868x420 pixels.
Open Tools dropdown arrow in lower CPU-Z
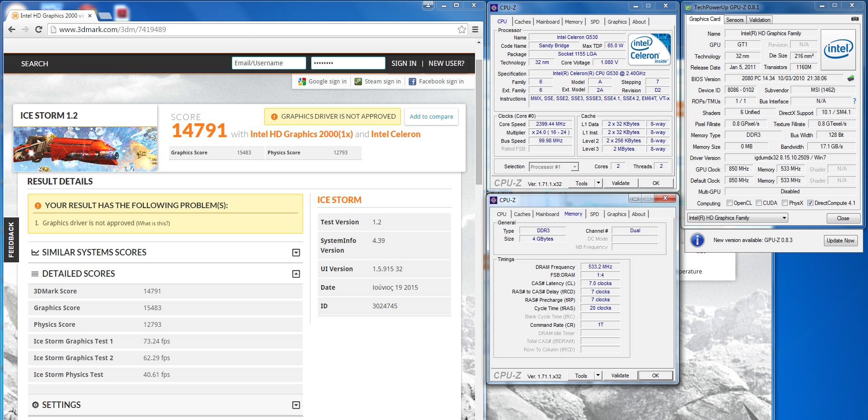(x=598, y=375)
